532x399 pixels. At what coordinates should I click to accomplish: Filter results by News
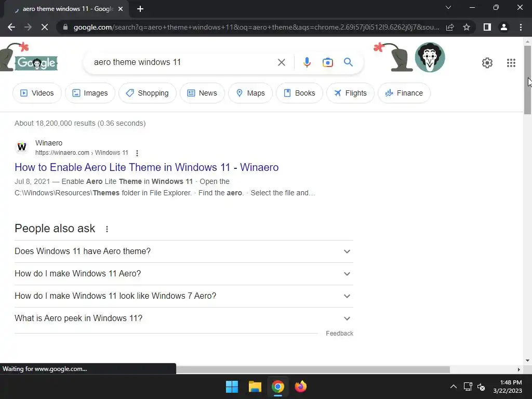point(202,93)
